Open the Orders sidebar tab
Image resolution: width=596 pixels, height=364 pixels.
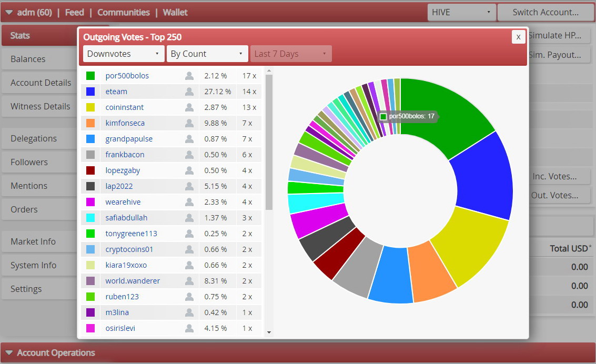click(39, 209)
